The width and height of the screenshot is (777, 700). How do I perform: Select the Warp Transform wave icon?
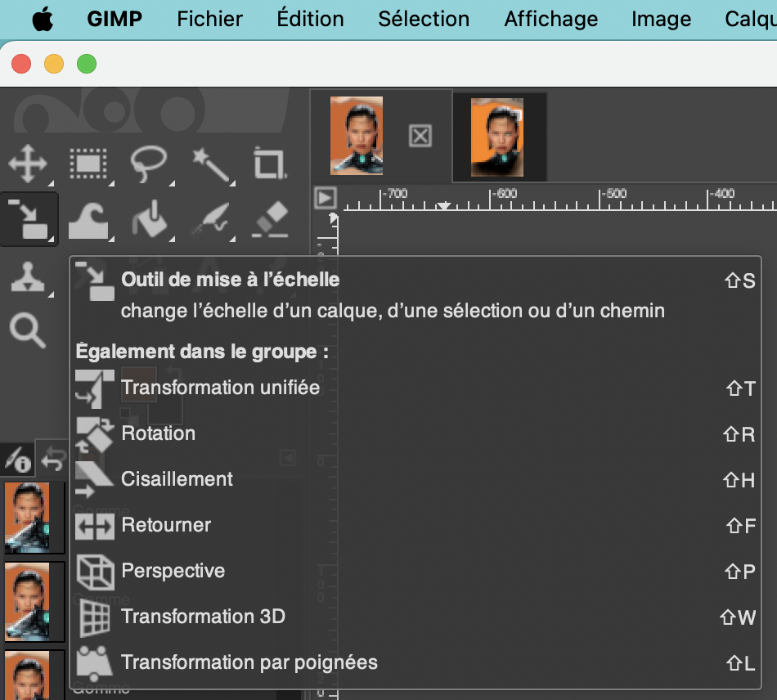88,220
